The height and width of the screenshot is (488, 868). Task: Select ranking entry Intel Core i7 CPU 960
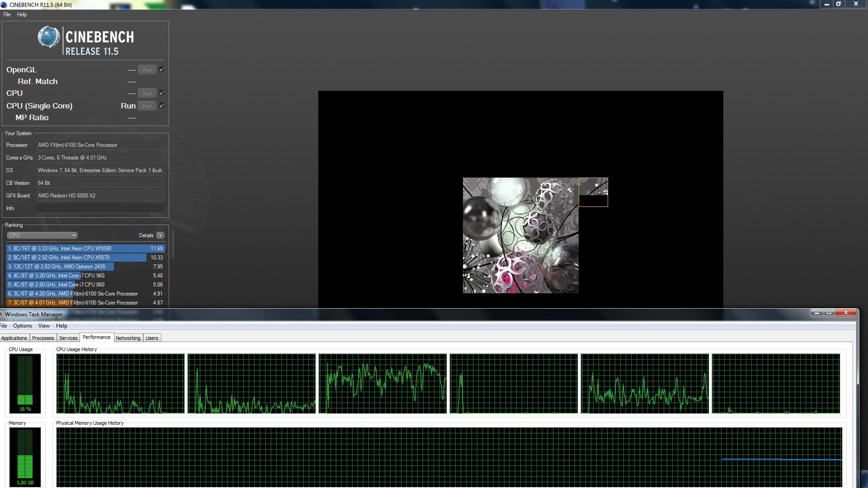coord(85,276)
